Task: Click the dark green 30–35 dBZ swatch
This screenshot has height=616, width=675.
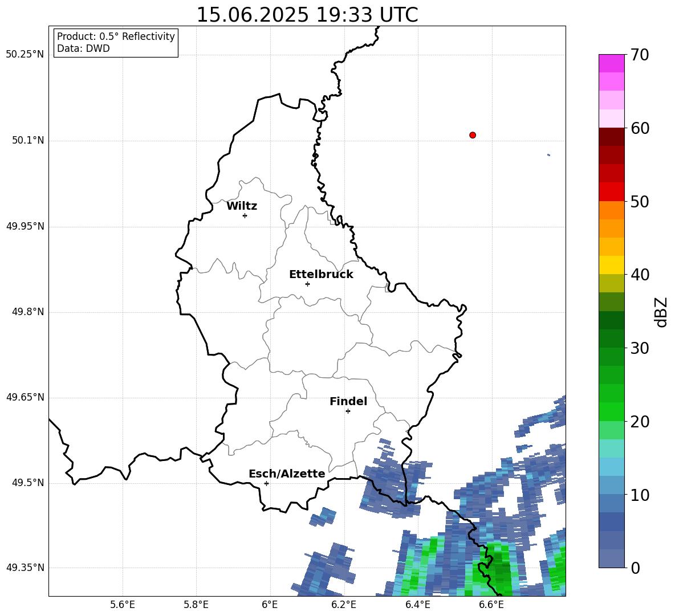Action: pyautogui.click(x=611, y=320)
